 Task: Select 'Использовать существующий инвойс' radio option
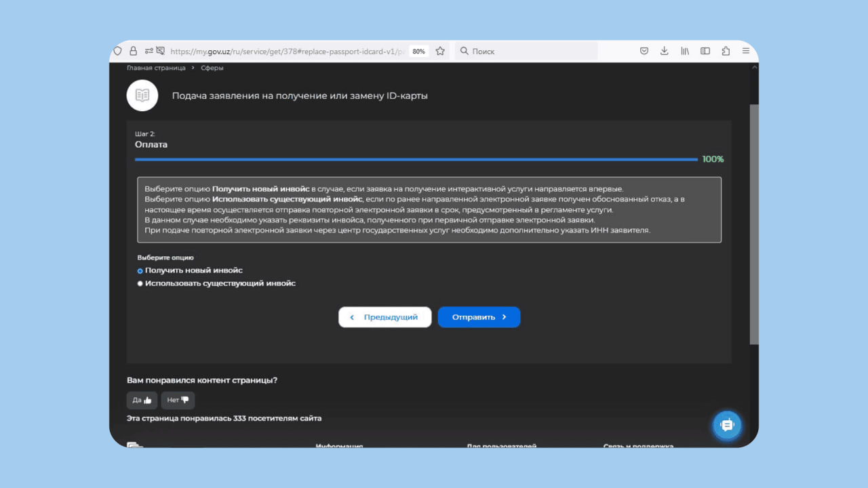tap(140, 284)
